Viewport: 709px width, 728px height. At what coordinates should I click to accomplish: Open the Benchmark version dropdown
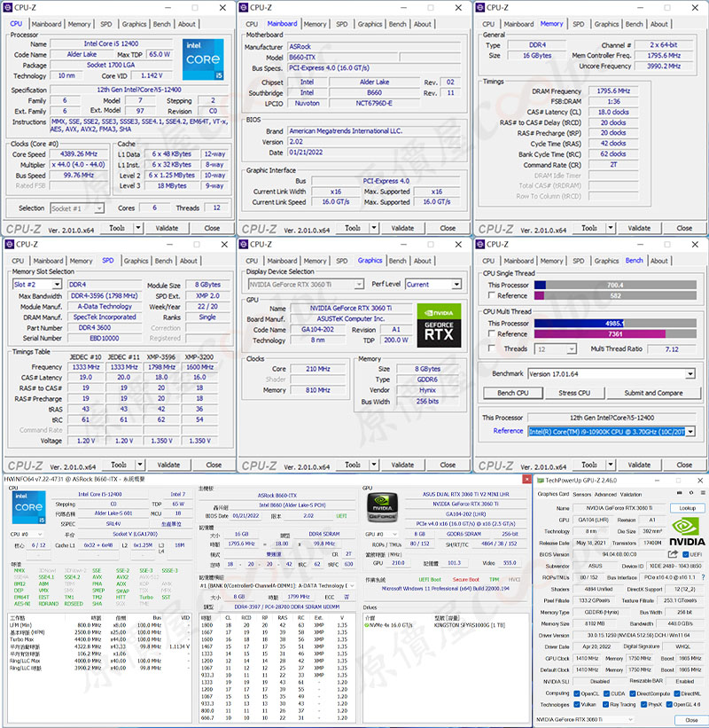612,373
